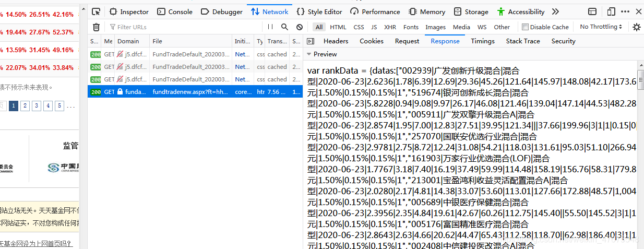The width and height of the screenshot is (644, 249).
Task: Open the Cookies detail tab
Action: pyautogui.click(x=372, y=41)
